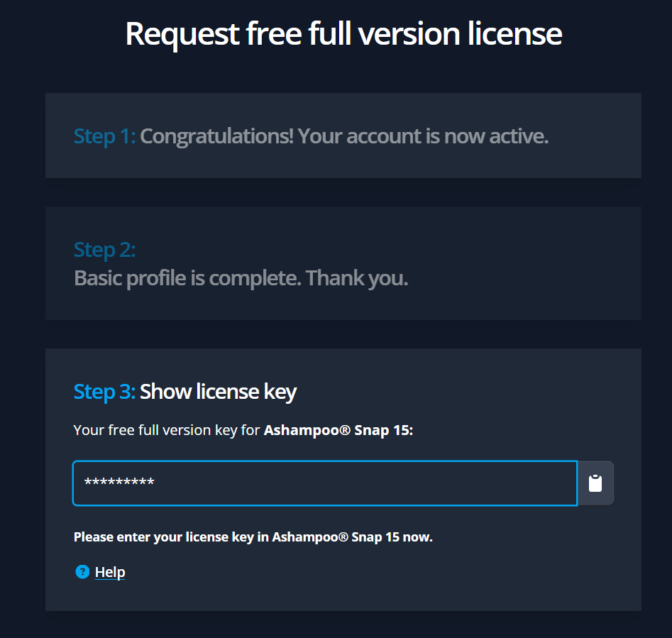Click the "Snap 15 now." ending of the instruction
This screenshot has width=672, height=638.
tap(398, 537)
